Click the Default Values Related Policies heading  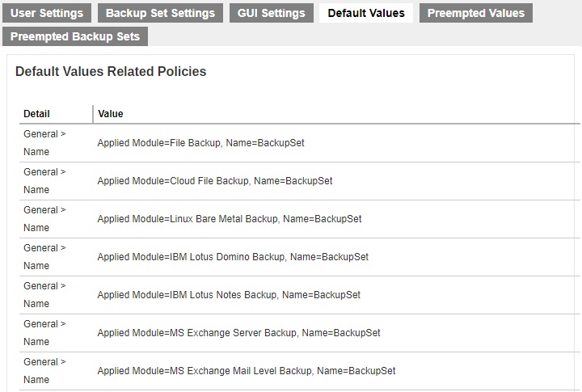(x=111, y=72)
